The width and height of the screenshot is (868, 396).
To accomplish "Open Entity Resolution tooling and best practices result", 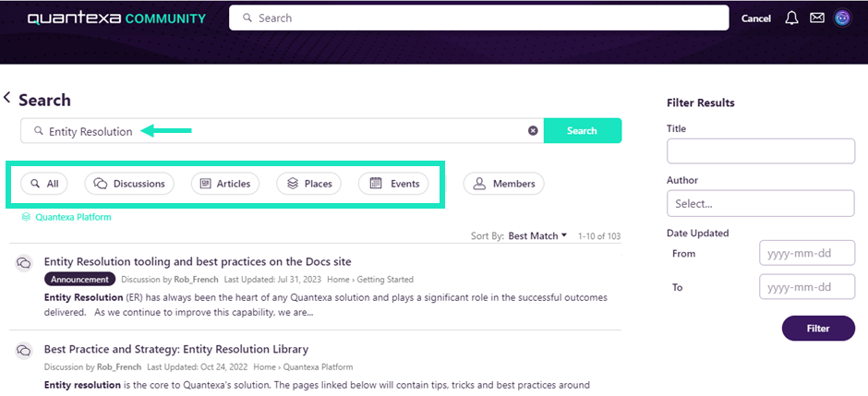I will coord(198,261).
